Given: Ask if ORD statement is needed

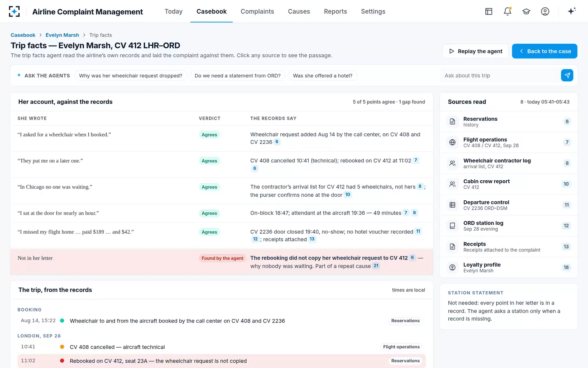Looking at the screenshot, I should pyautogui.click(x=238, y=76).
